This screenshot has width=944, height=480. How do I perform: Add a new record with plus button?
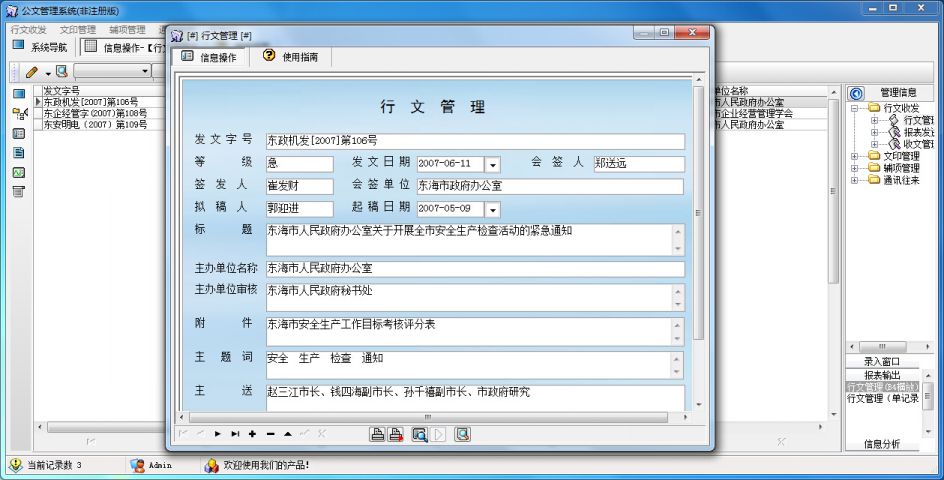pos(252,434)
